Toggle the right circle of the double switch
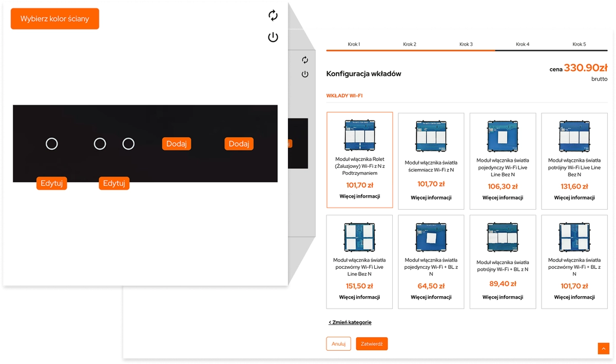This screenshot has width=616, height=364. point(128,144)
